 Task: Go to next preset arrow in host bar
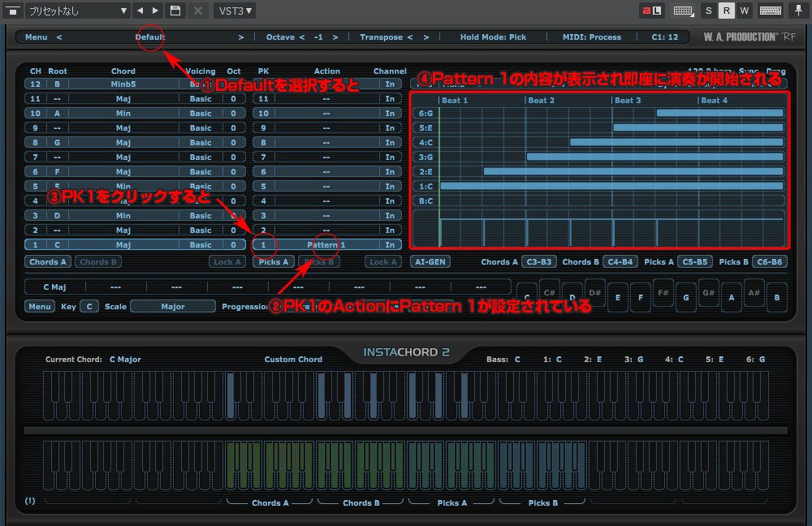[155, 11]
